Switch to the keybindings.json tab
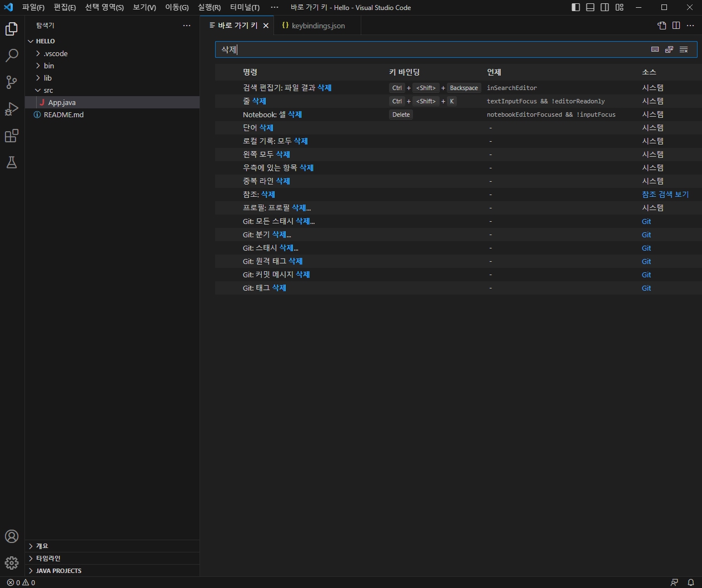Image resolution: width=702 pixels, height=588 pixels. (317, 26)
